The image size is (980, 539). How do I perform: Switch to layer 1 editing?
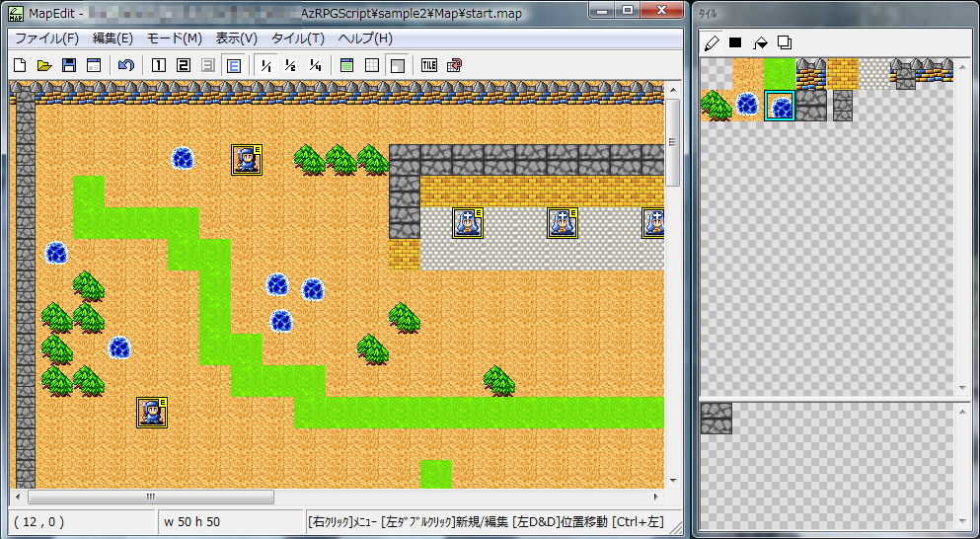pyautogui.click(x=159, y=65)
